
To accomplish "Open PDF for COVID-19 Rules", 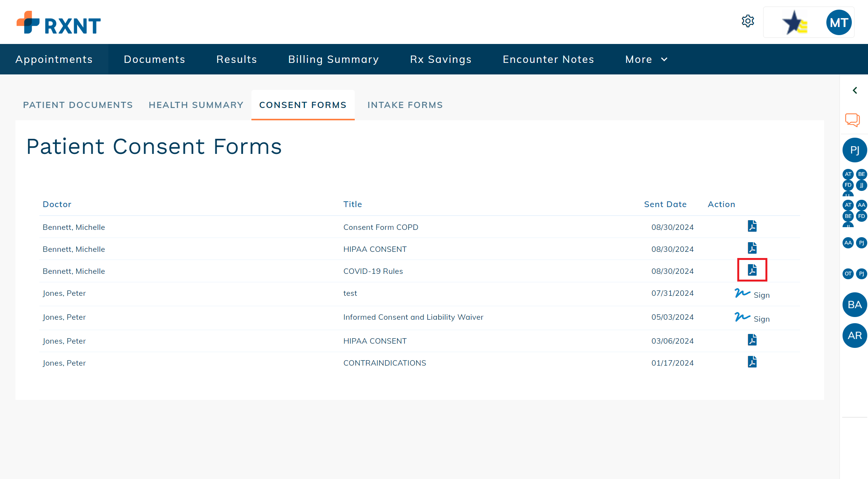I will tap(752, 270).
